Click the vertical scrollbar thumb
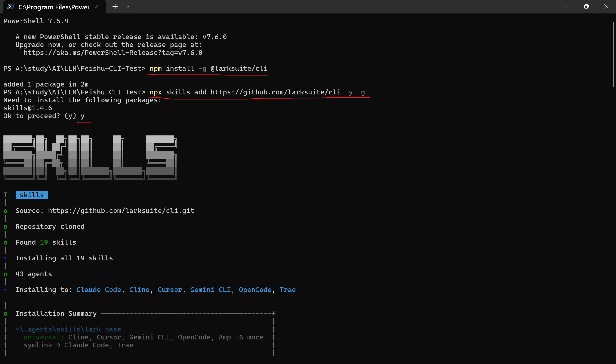The height and width of the screenshot is (364, 616). (x=613, y=54)
